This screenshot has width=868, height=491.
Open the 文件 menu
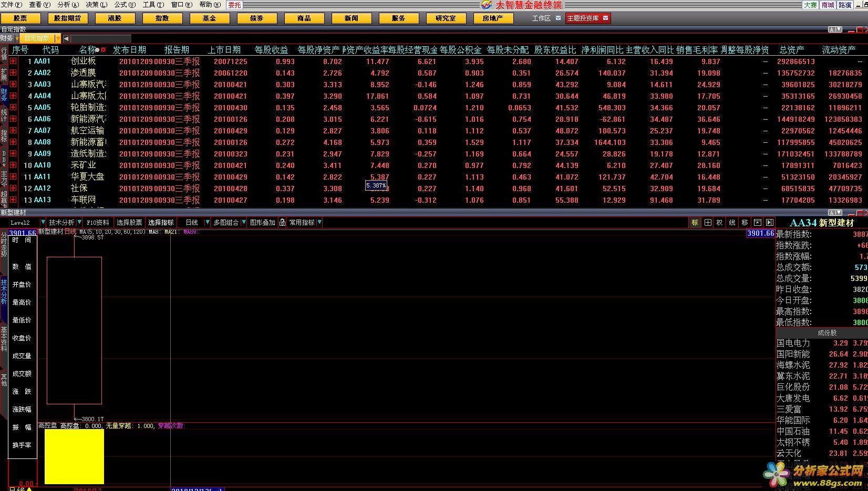[x=12, y=5]
